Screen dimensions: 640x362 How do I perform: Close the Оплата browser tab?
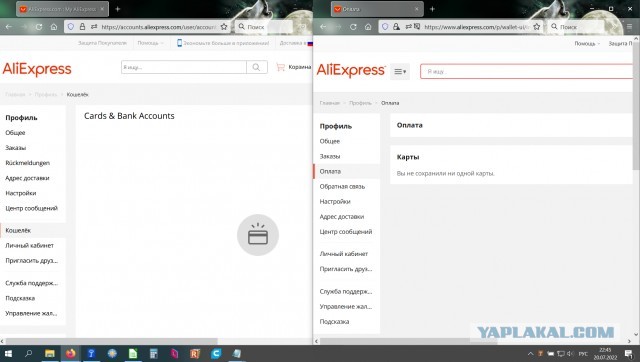tap(416, 9)
